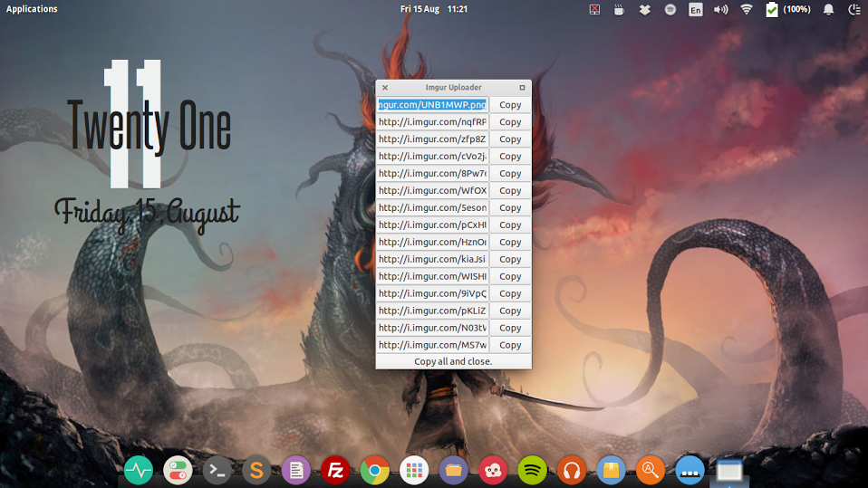Launch Spotify from the dock
This screenshot has height=488, width=868.
[532, 470]
